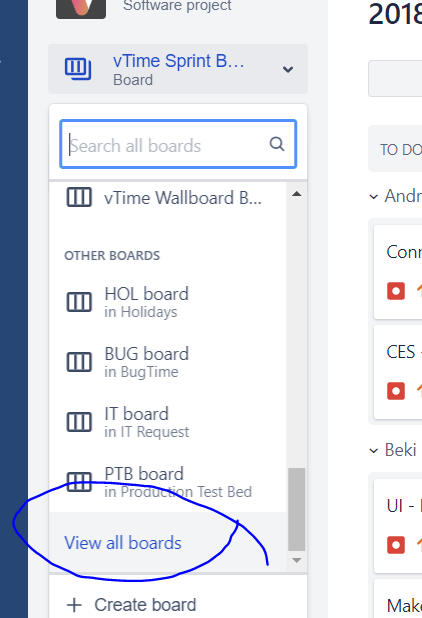Click the Create board button
Screen dimensions: 422x618
pos(131,605)
